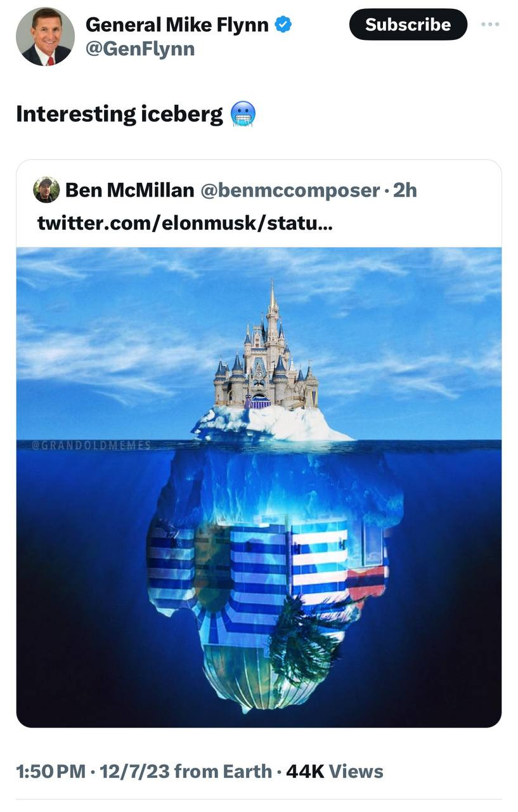Open the @benmccomposer handle
This screenshot has height=812, width=518.
click(290, 190)
